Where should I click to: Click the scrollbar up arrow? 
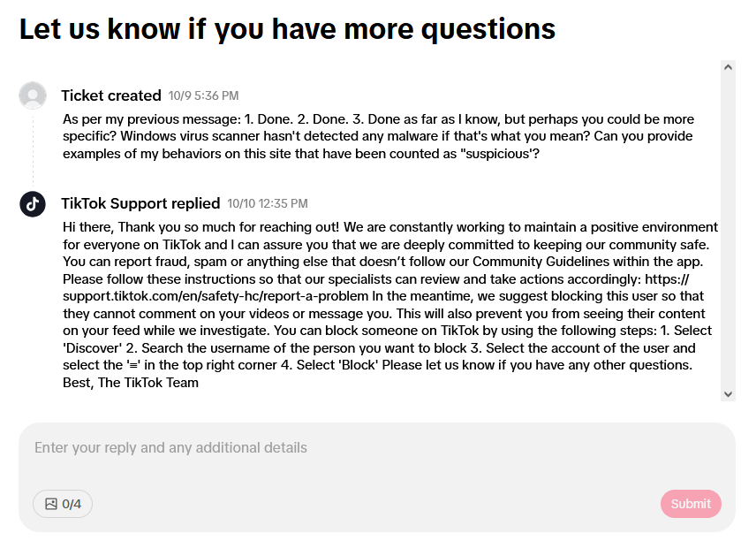[728, 67]
